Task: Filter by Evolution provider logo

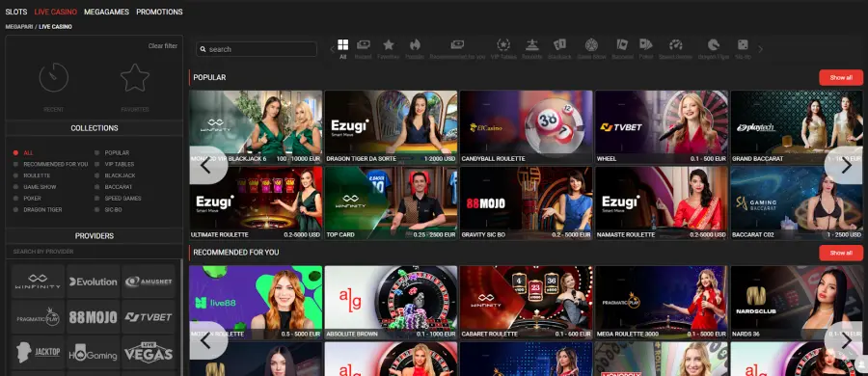Action: point(93,282)
